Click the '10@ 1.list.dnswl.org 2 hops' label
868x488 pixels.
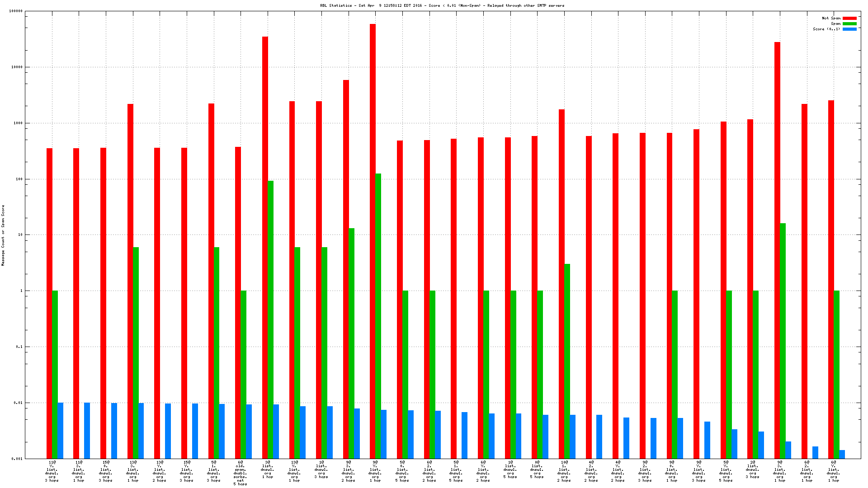[x=564, y=471]
